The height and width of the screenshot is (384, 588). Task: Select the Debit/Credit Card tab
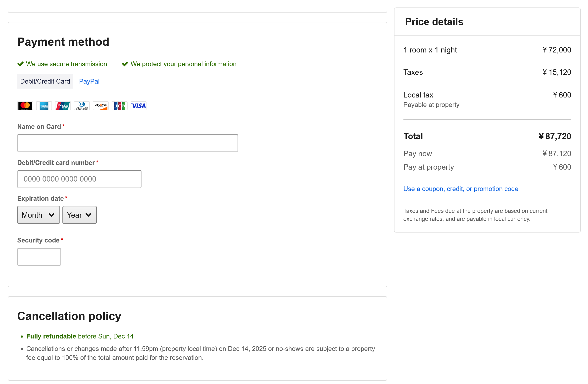pyautogui.click(x=45, y=81)
